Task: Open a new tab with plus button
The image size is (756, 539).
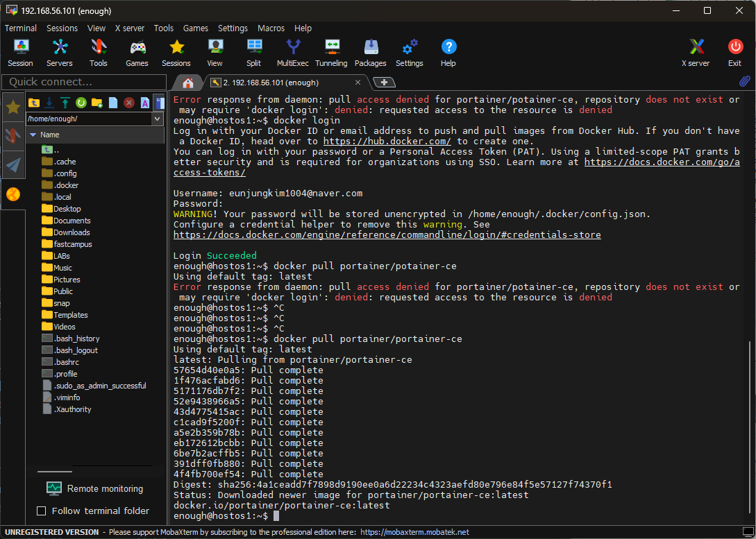Action: point(385,83)
